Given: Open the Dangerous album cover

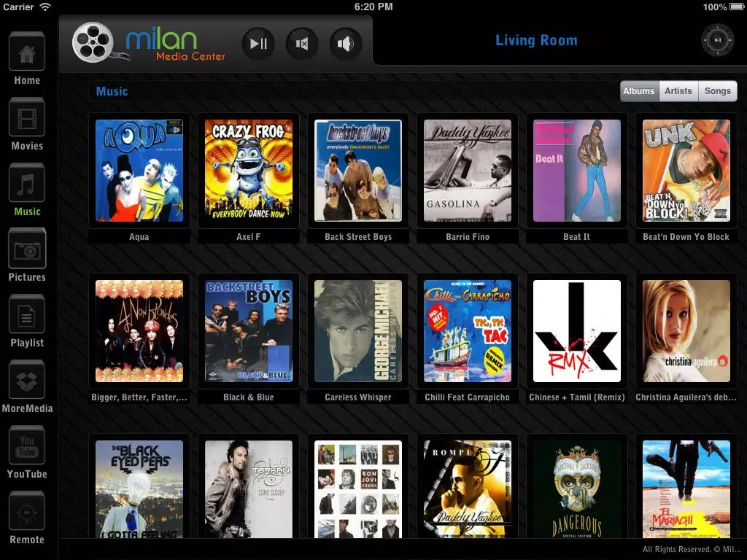Looking at the screenshot, I should 577,489.
